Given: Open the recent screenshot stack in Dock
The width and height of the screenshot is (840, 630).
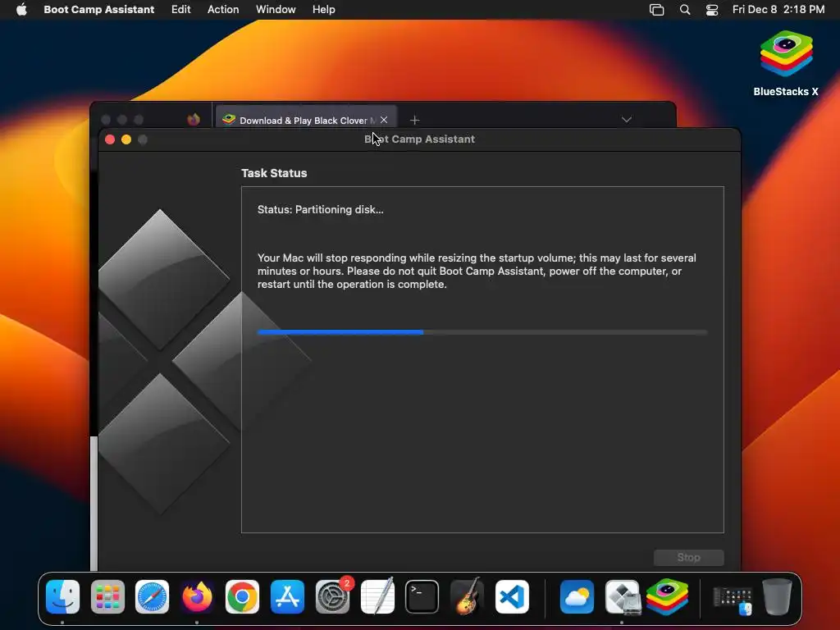Looking at the screenshot, I should pos(733,600).
